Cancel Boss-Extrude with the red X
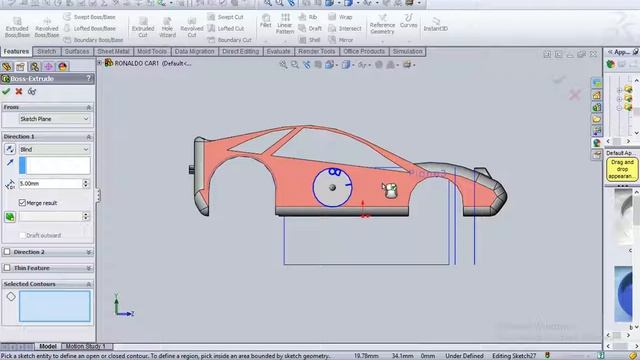The height and width of the screenshot is (360, 640). 19,91
